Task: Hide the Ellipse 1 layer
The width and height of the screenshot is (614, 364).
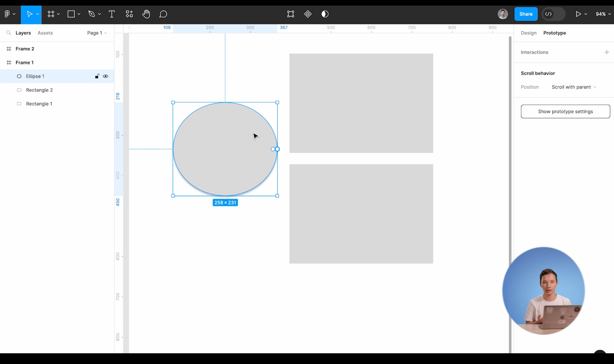Action: pos(105,76)
